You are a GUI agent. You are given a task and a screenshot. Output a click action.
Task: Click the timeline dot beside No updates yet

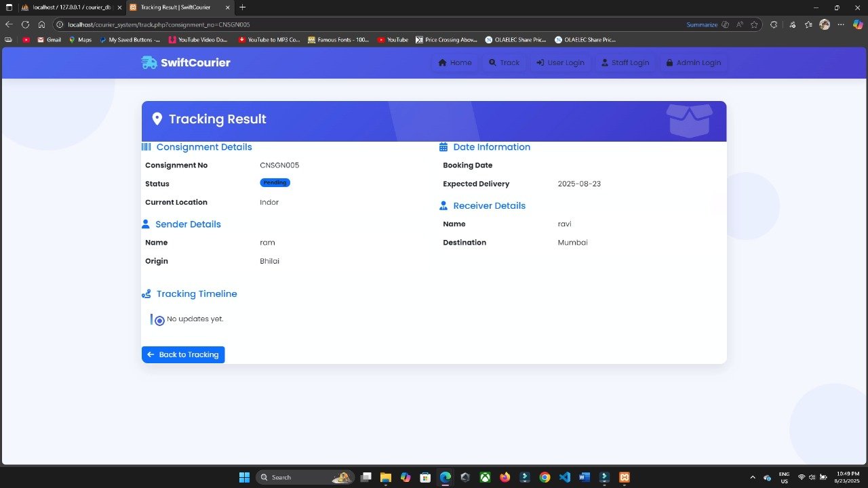(159, 321)
